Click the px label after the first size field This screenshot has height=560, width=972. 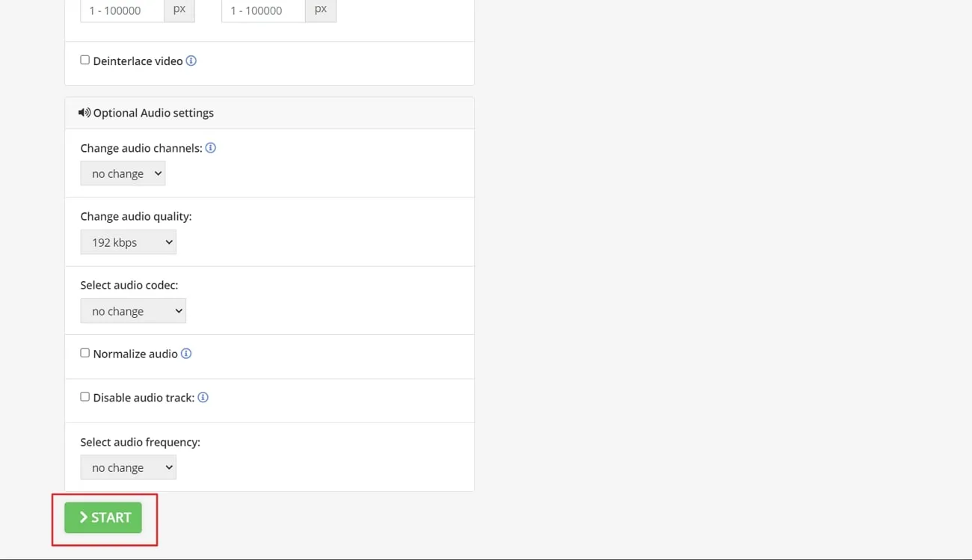[x=179, y=10]
